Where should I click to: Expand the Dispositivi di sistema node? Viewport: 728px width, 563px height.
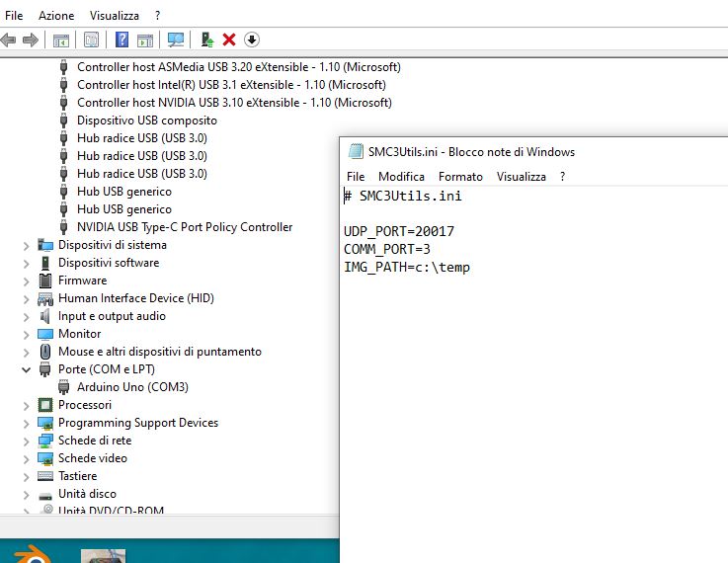(27, 245)
